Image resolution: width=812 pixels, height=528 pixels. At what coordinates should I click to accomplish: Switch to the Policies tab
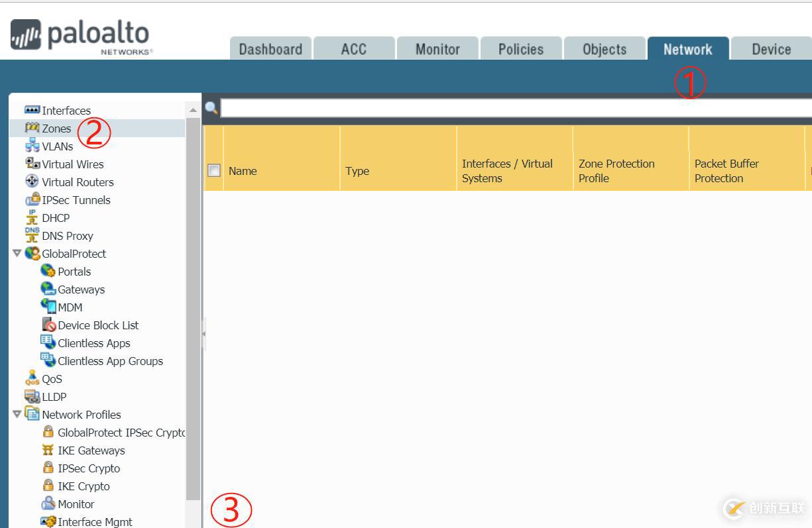pos(521,49)
